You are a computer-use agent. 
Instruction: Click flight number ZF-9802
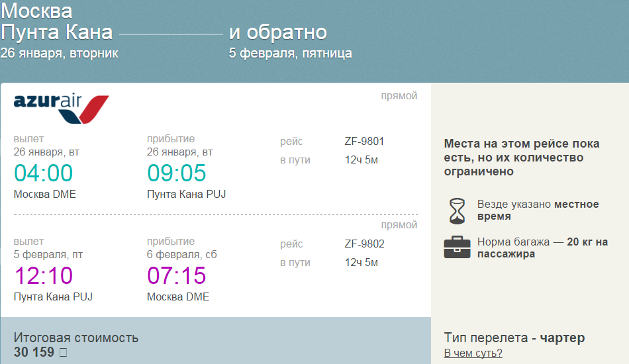tap(364, 244)
